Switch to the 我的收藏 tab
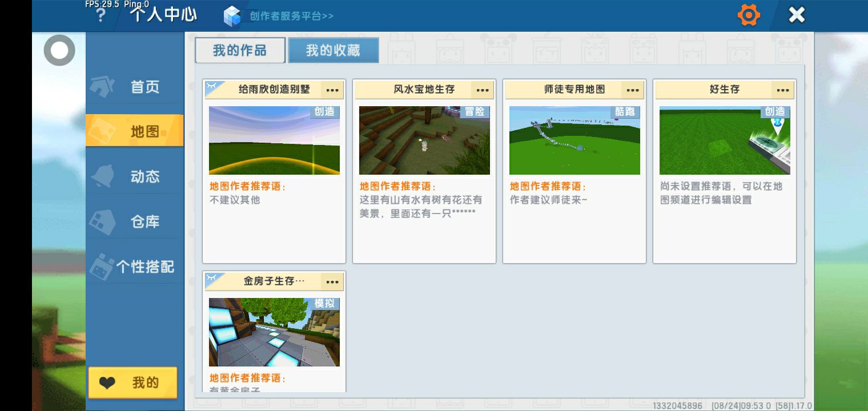This screenshot has width=868, height=411. [333, 50]
